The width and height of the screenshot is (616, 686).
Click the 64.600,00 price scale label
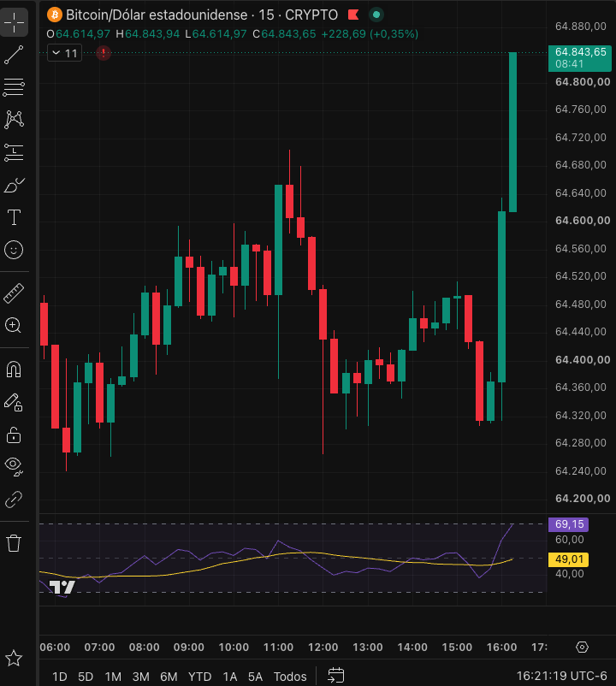click(x=583, y=221)
